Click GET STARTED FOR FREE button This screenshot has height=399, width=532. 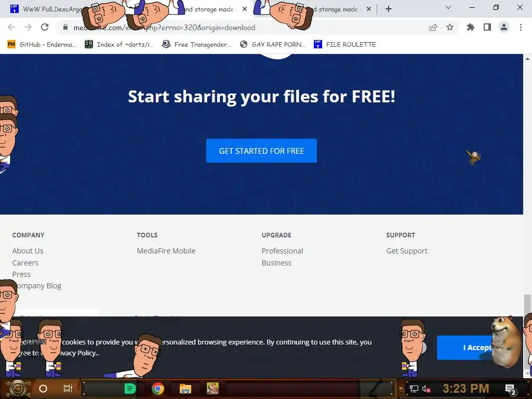(261, 151)
